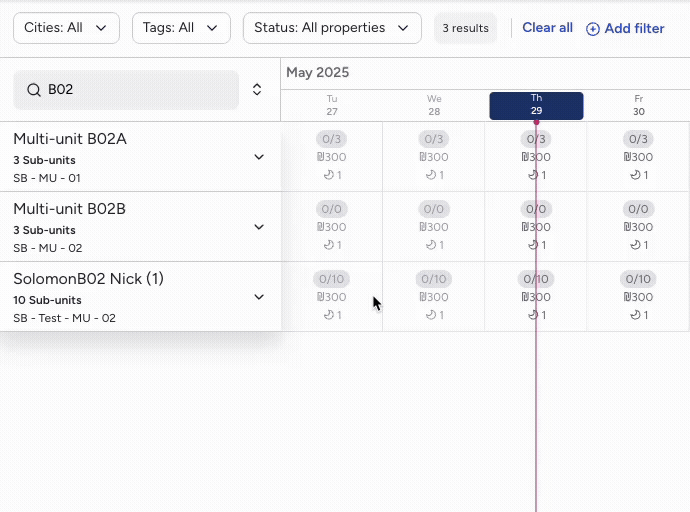
Task: Click the B02 search field
Action: point(126,90)
